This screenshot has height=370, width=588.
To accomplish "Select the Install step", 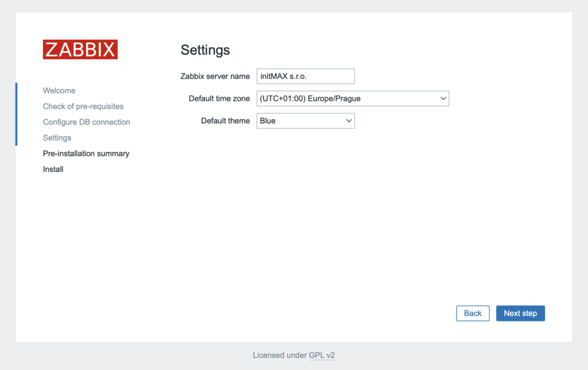I will pos(53,169).
